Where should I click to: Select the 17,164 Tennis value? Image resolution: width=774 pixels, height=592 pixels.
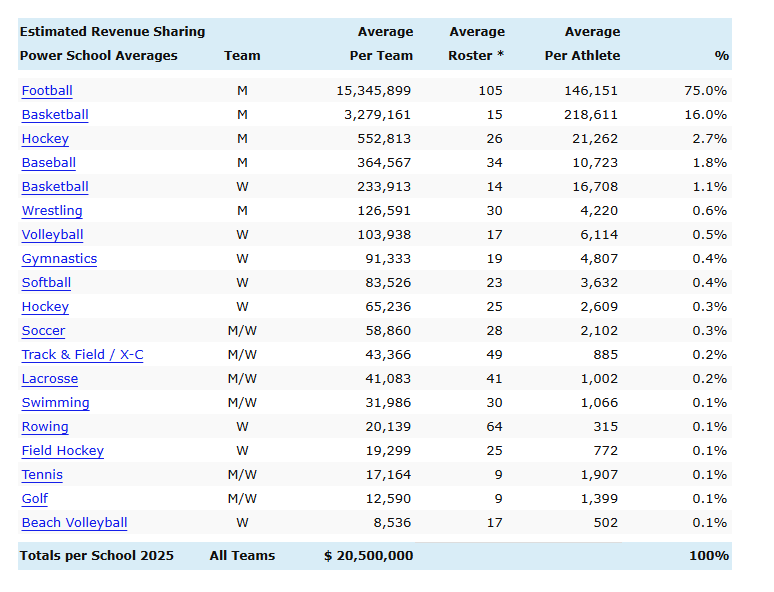388,475
